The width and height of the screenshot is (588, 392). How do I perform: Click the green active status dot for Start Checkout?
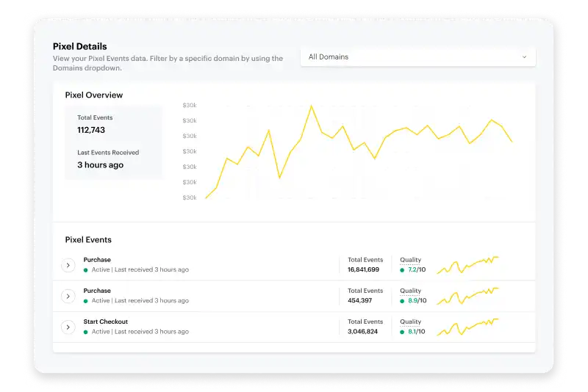pyautogui.click(x=85, y=332)
